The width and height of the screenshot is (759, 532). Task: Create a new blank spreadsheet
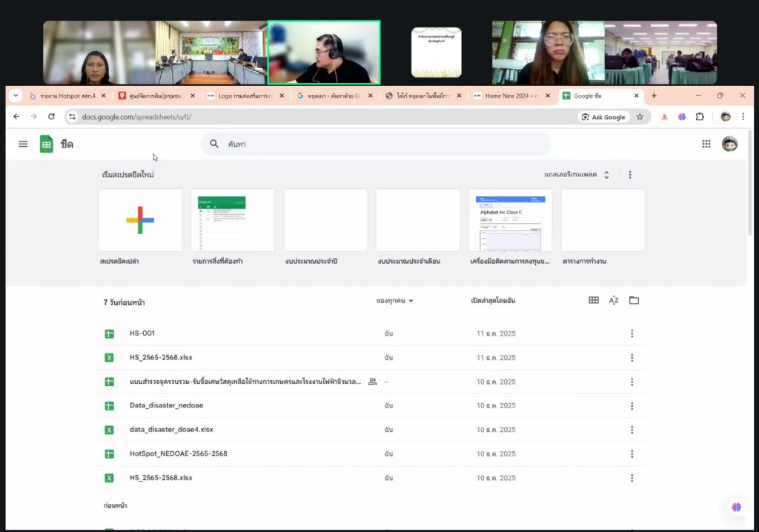(x=140, y=220)
